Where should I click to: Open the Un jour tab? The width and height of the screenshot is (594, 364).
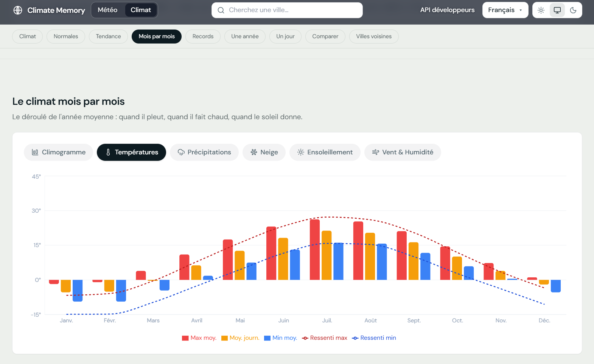tap(285, 36)
